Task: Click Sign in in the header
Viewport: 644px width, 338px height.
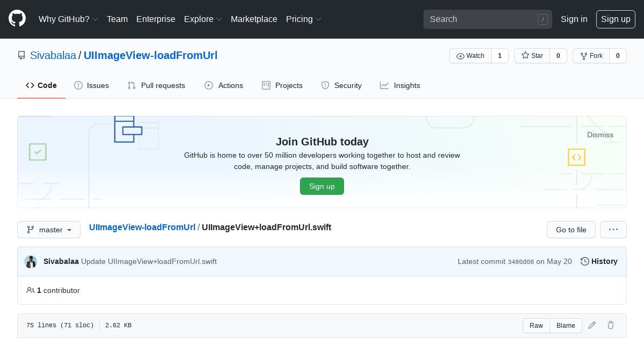Action: point(574,19)
